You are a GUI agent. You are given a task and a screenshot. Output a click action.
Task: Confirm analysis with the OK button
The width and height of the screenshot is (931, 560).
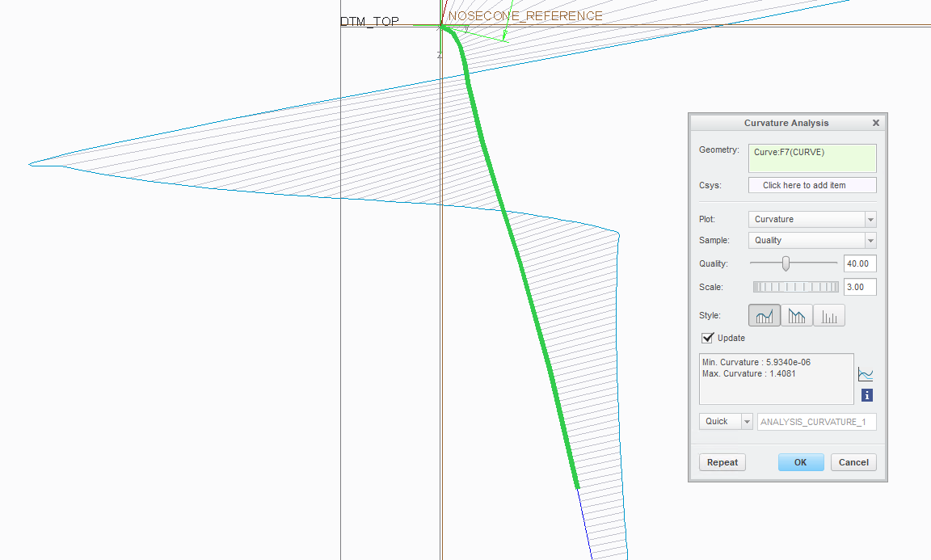point(801,462)
